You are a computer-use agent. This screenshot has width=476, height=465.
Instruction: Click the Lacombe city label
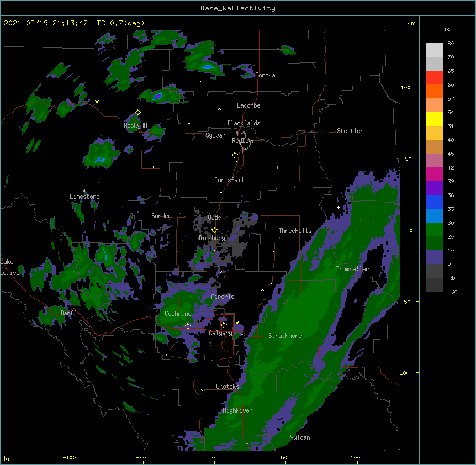pos(248,105)
